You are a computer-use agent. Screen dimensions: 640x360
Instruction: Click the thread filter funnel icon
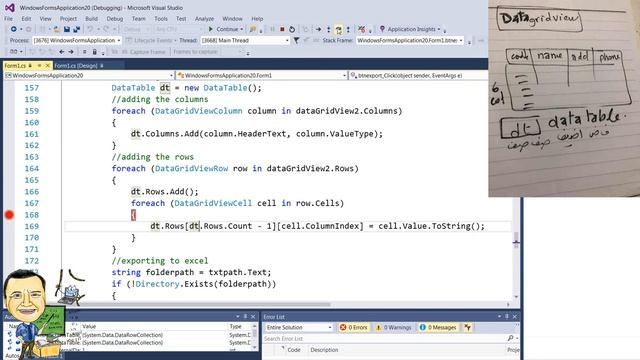[296, 40]
